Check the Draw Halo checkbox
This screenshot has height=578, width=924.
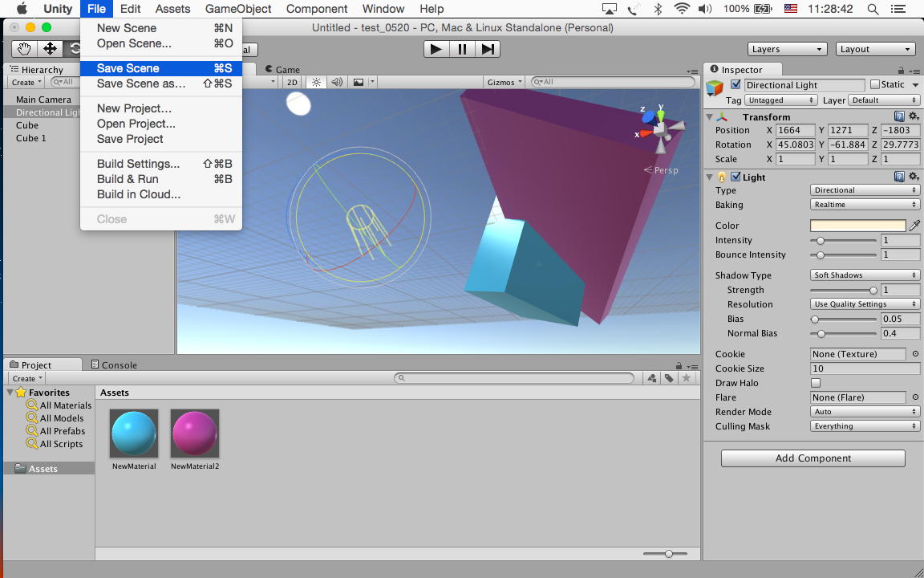point(816,383)
